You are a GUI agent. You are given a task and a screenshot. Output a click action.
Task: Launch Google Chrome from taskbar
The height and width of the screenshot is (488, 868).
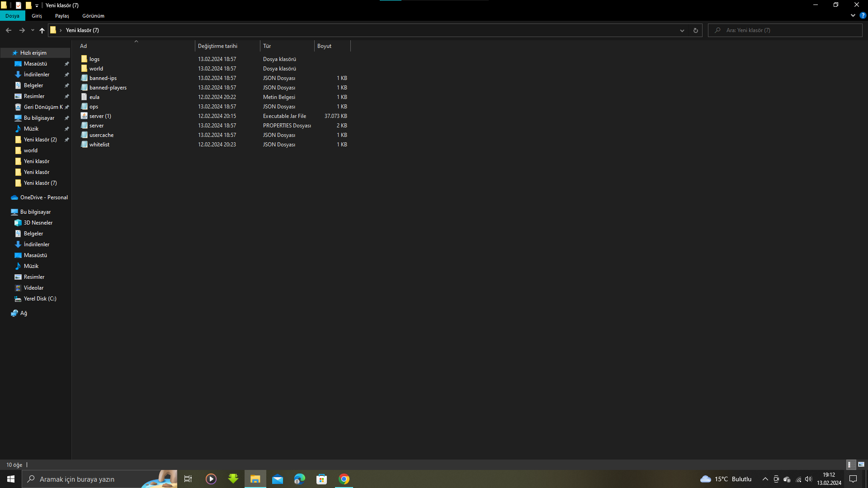click(x=344, y=479)
